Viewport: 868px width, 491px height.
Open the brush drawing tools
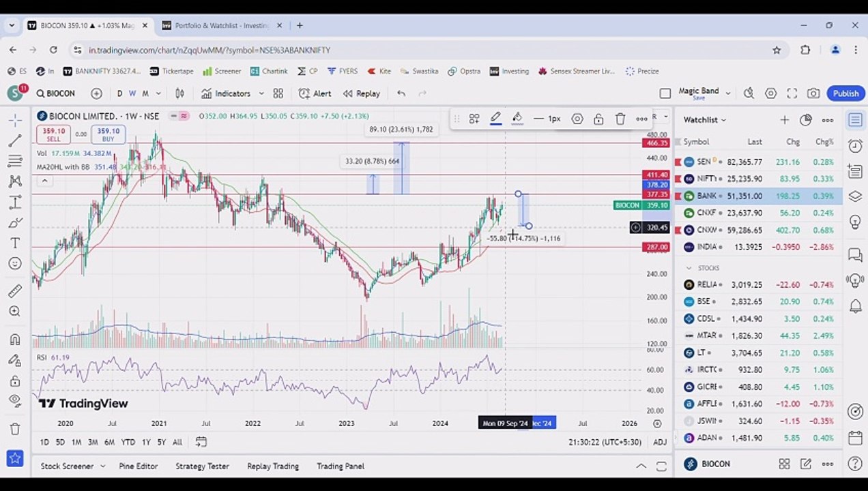(14, 223)
